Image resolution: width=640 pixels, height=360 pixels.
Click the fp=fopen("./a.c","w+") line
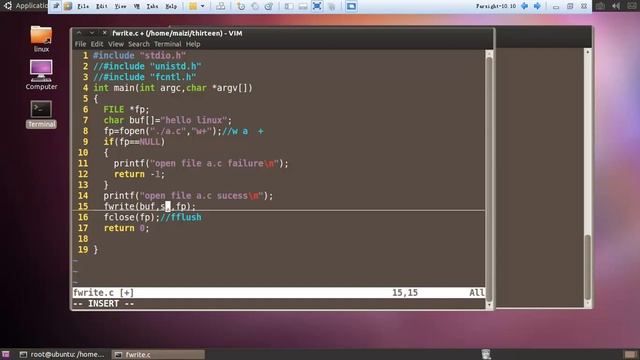(x=183, y=131)
